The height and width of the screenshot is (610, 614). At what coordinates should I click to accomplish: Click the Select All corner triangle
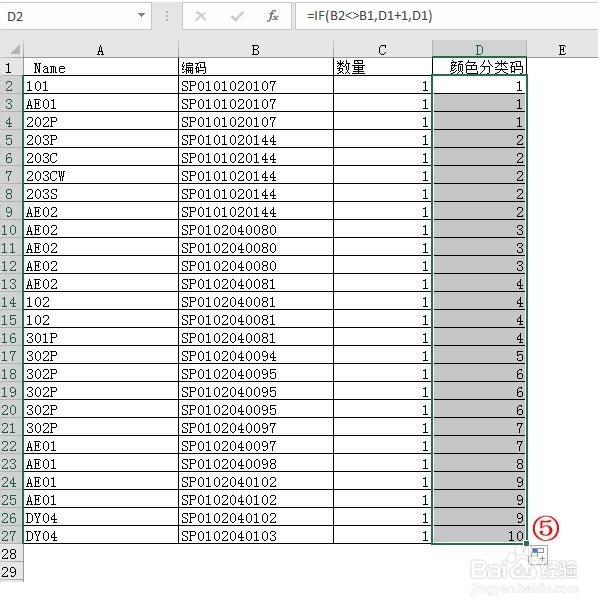pos(15,50)
